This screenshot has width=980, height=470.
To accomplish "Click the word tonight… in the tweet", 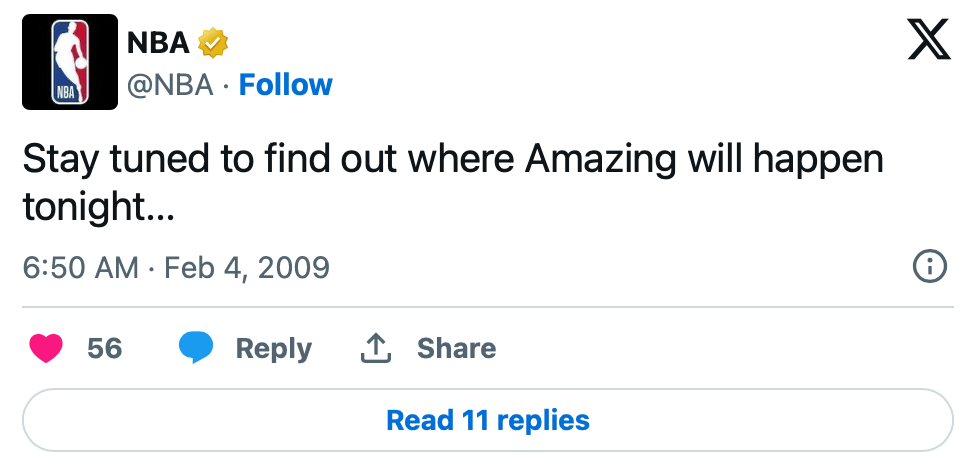I will pyautogui.click(x=98, y=208).
